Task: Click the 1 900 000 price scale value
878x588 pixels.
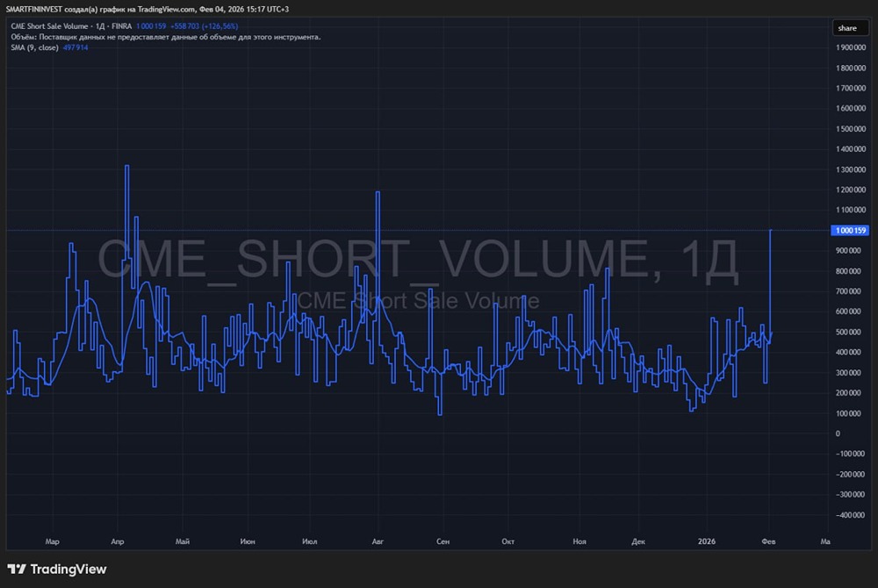Action: click(852, 48)
